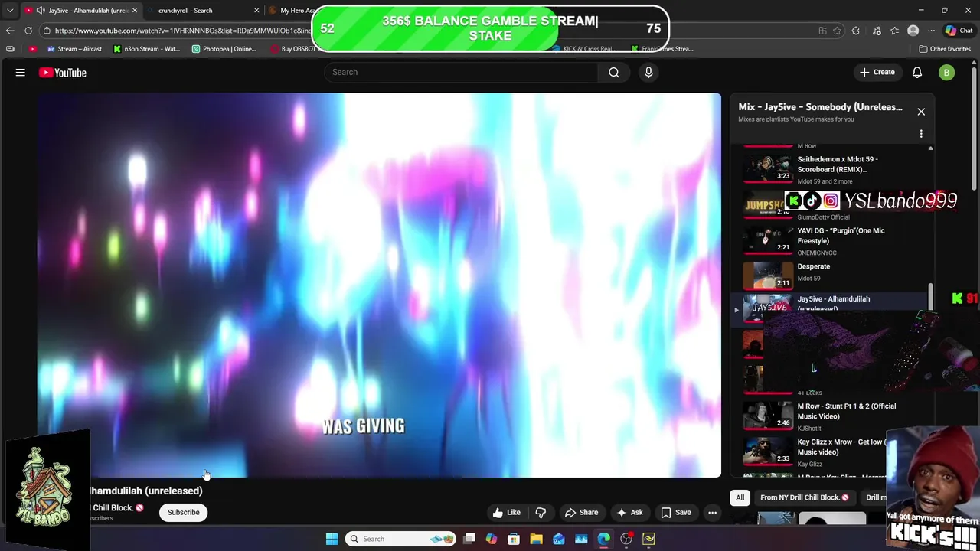This screenshot has height=551, width=980.
Task: Close the crunchyroll - Search tab
Action: [256, 11]
